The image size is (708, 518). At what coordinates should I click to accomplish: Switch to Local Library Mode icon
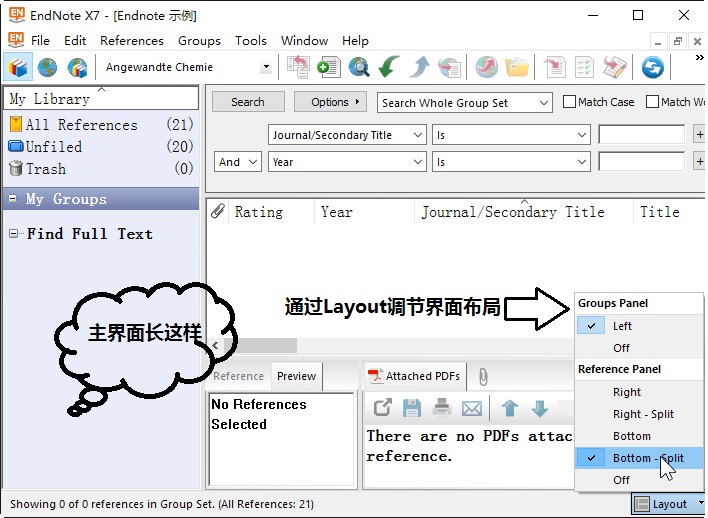point(18,67)
